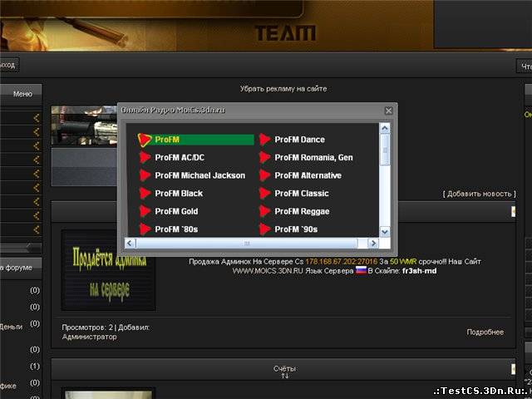This screenshot has width=532, height=399.
Task: Click the red arrow beside ProFM Black
Action: pyautogui.click(x=145, y=194)
